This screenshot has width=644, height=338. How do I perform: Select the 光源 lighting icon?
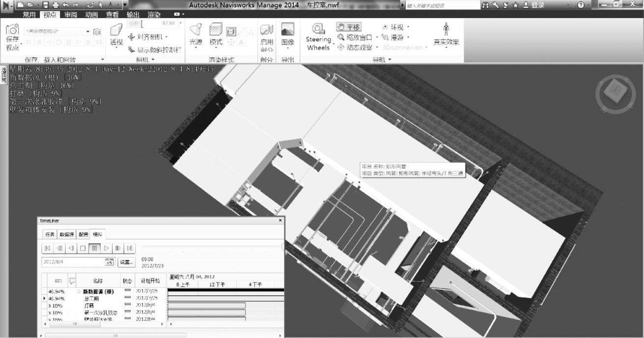point(196,30)
